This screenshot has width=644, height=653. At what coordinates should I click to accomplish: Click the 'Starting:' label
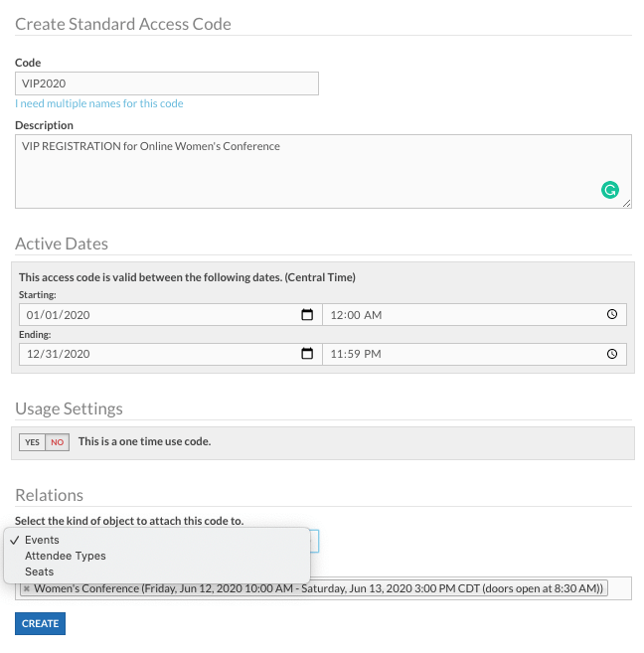[x=38, y=295]
